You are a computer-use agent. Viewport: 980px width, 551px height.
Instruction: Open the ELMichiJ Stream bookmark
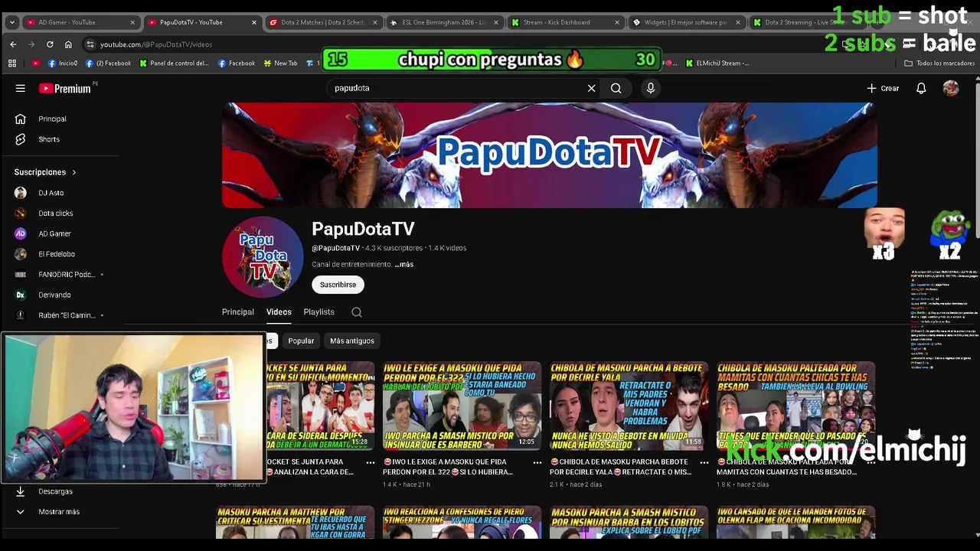tap(717, 64)
